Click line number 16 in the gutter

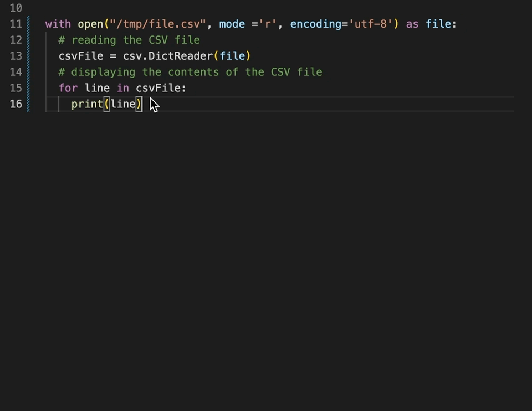[x=16, y=104]
